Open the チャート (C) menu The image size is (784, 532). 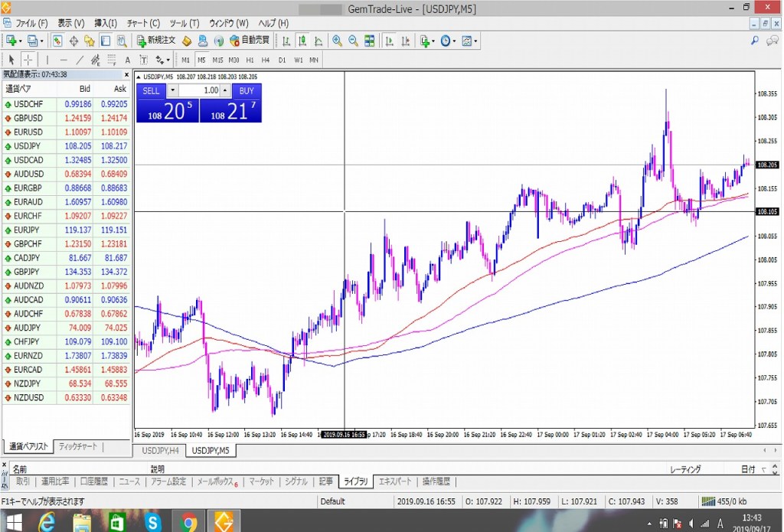coord(144,24)
